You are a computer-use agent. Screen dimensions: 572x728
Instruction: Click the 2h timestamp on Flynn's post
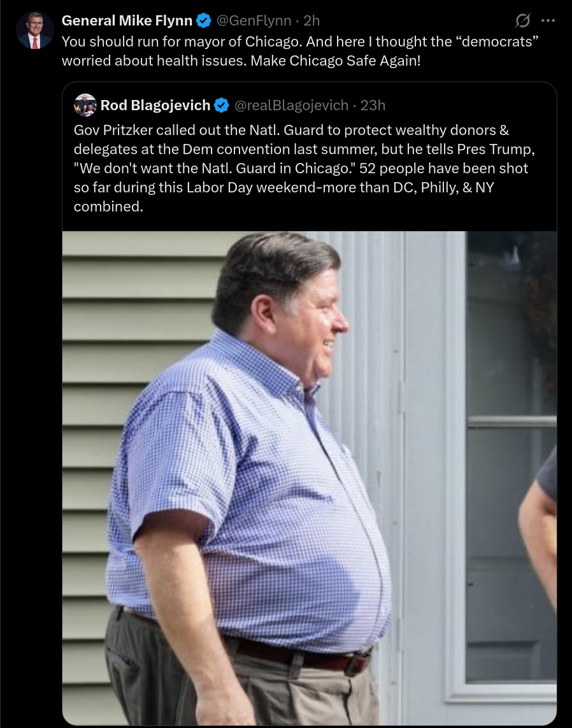311,20
